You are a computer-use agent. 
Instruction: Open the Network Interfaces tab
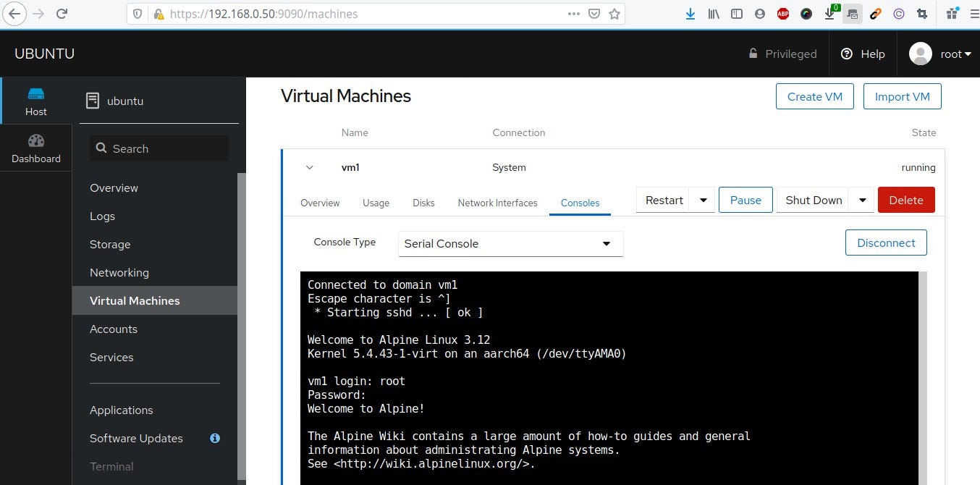pyautogui.click(x=497, y=203)
